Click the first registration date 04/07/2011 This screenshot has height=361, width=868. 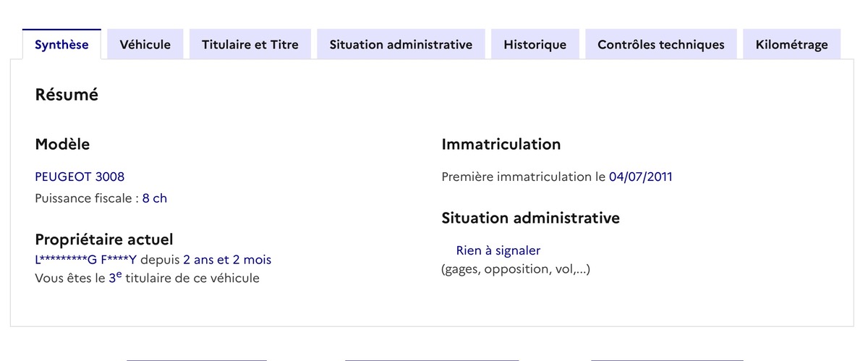coord(640,177)
